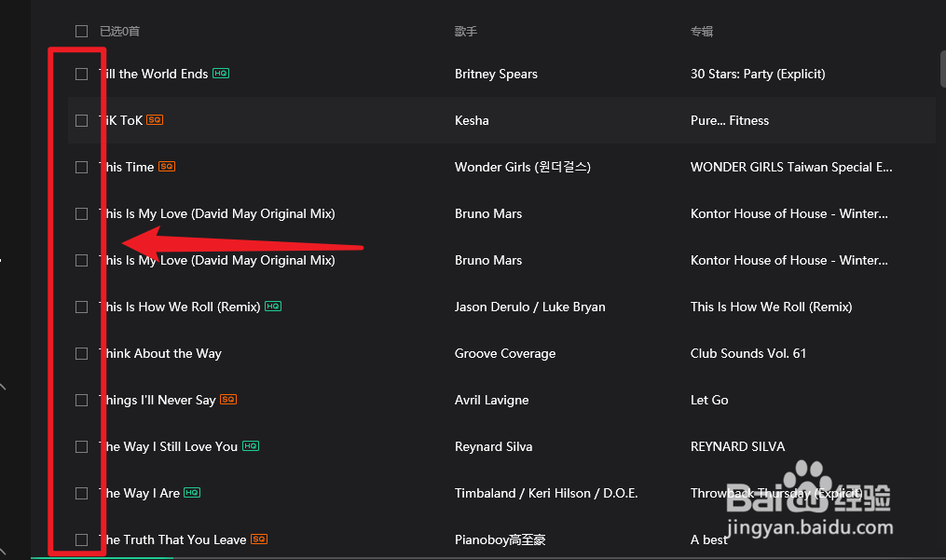
Task: Select the checkbox for Think About the Way
Action: [82, 353]
